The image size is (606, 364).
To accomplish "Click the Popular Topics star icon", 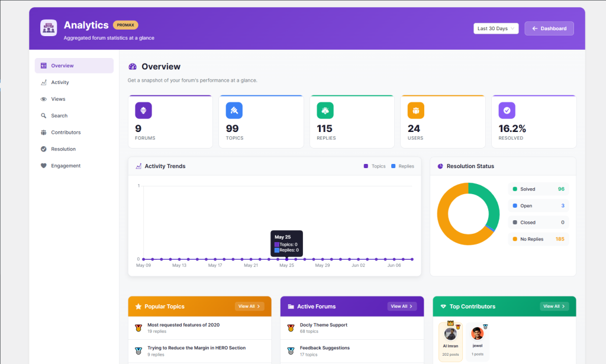I will tap(138, 307).
